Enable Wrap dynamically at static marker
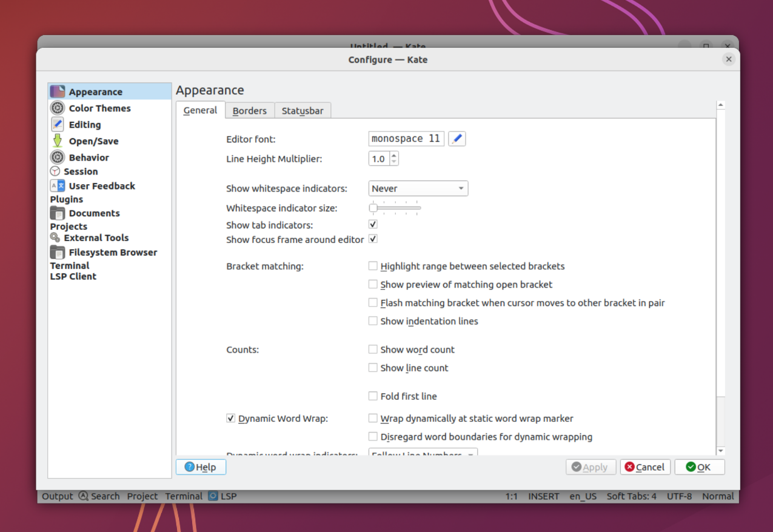This screenshot has width=773, height=532. (373, 418)
